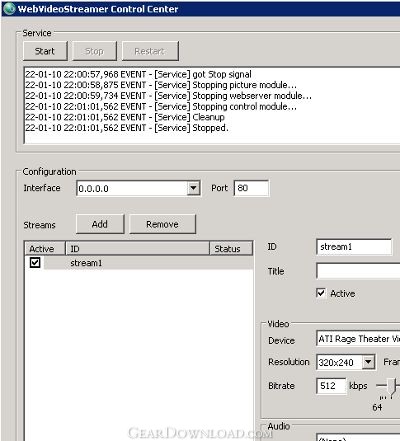Click the Restart service button
The height and width of the screenshot is (441, 400).
click(x=150, y=51)
